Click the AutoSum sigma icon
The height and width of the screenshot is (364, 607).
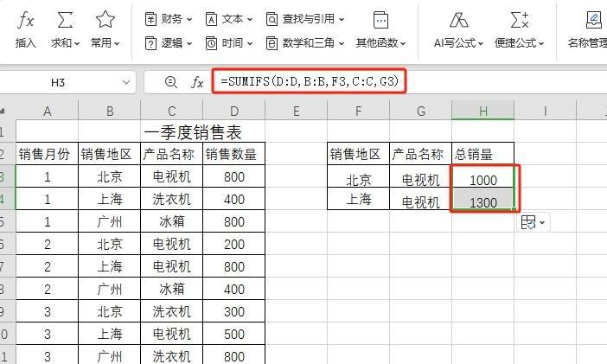(65, 19)
